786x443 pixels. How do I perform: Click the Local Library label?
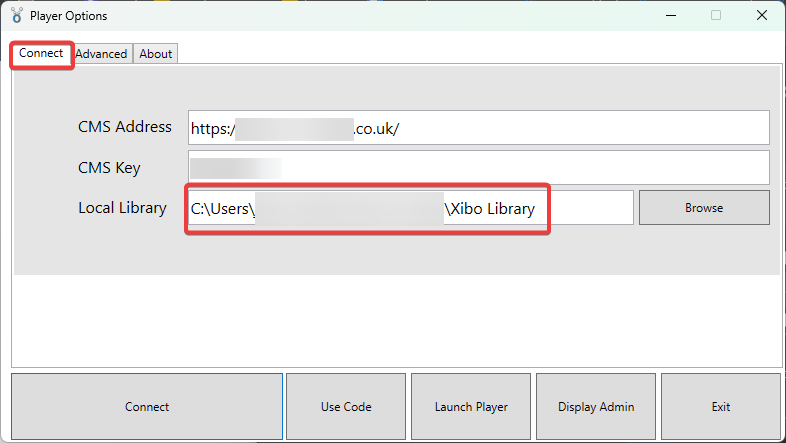click(122, 208)
